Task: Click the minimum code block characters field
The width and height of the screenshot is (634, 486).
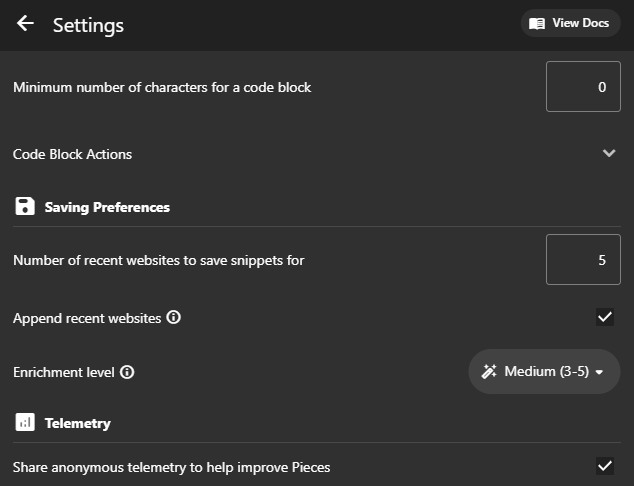Action: pos(583,87)
